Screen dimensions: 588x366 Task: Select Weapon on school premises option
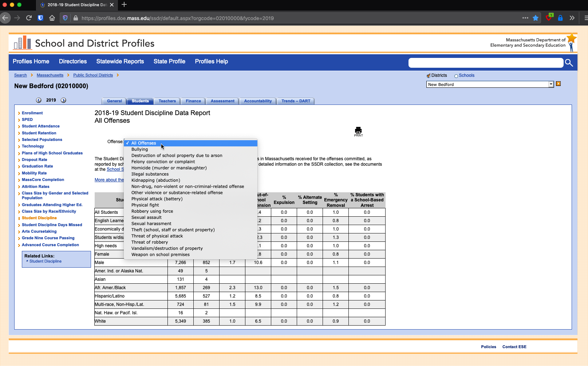coord(190,255)
